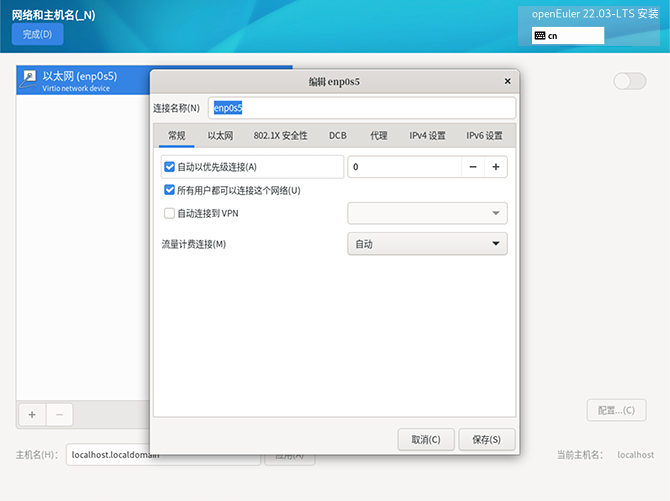Open the 以太网 tab

pos(220,135)
